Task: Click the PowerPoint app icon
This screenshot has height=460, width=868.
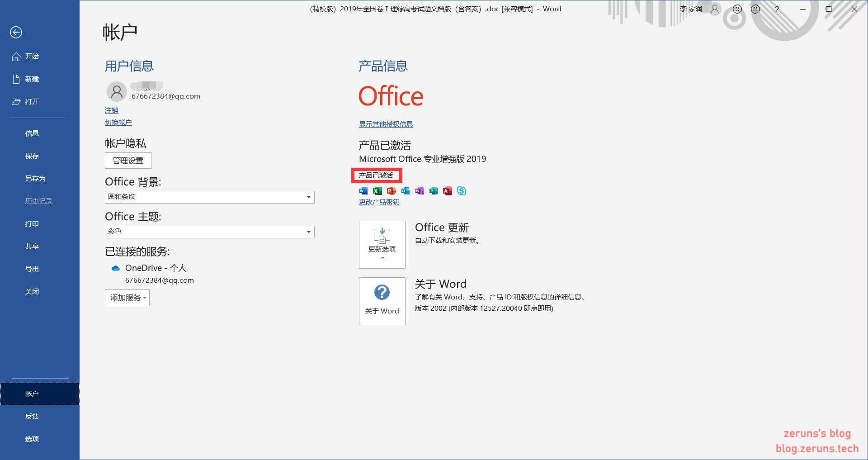Action: click(391, 191)
